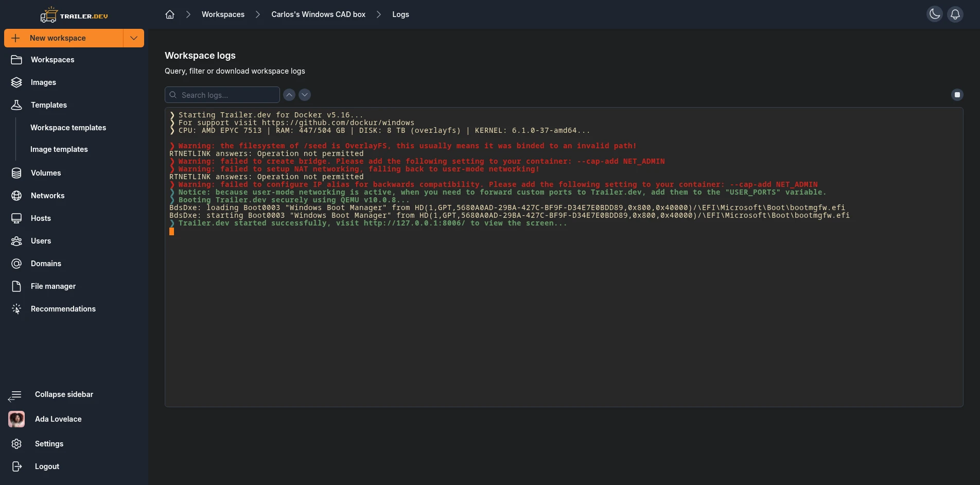Viewport: 980px width, 485px height.
Task: Click the 'failed to configure IP alias' warning
Action: [x=494, y=184]
